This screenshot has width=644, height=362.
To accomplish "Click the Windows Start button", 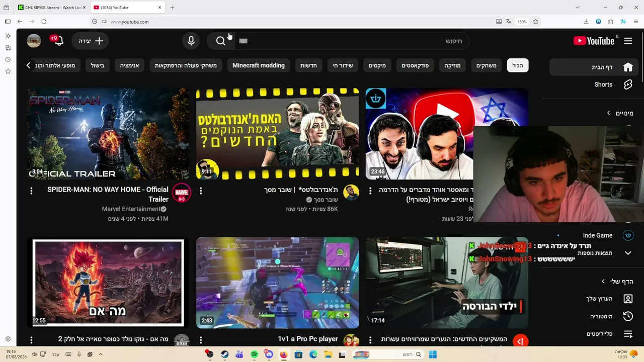I will [432, 354].
